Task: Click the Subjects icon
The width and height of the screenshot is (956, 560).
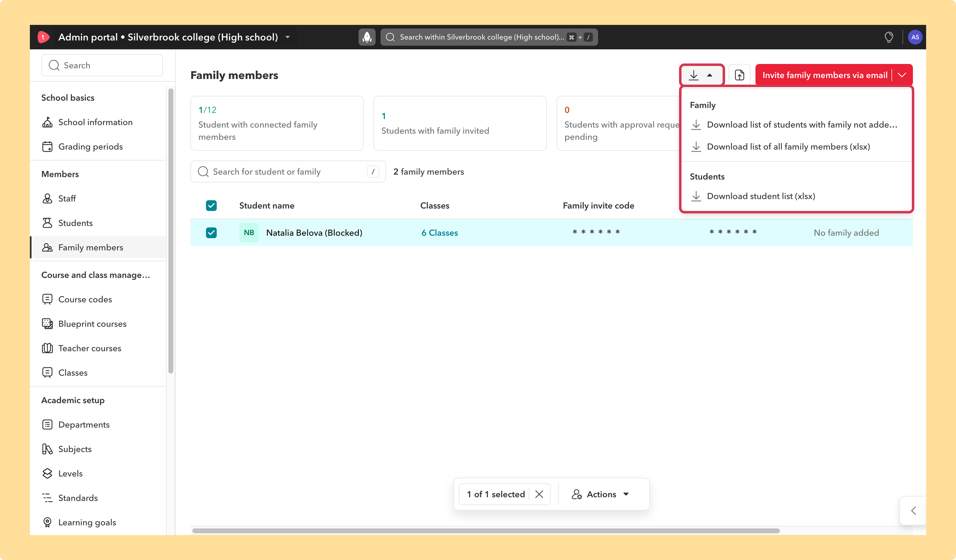Action: click(47, 449)
